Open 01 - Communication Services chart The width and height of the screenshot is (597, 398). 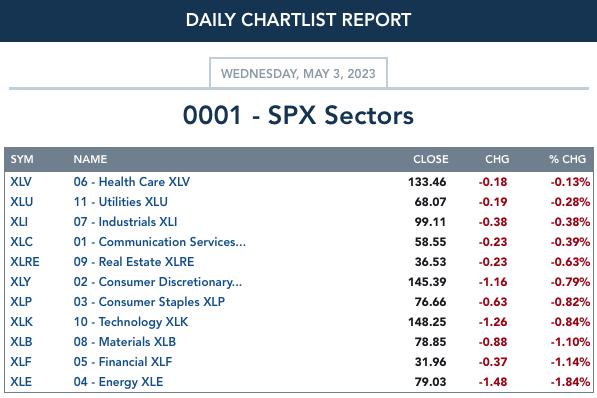[x=160, y=242]
